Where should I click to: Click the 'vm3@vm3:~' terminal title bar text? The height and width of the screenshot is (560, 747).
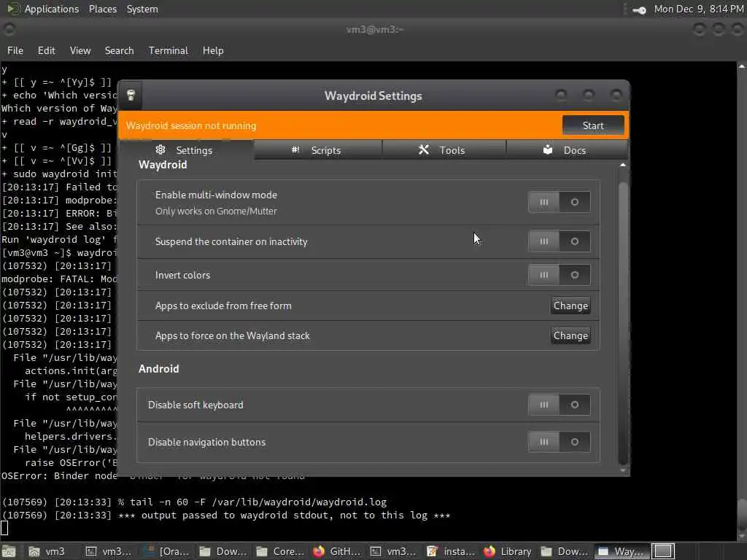point(374,29)
